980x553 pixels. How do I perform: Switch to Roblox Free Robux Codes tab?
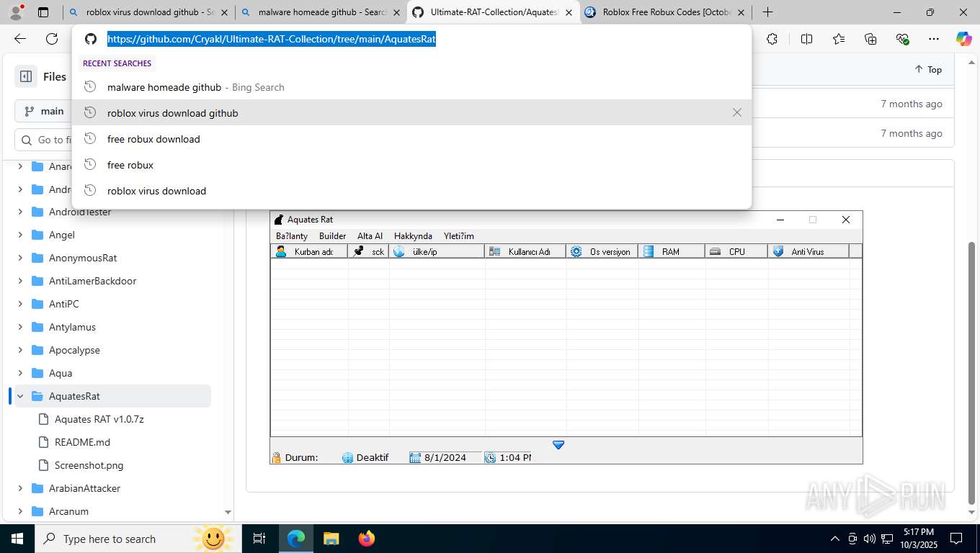[x=664, y=12]
